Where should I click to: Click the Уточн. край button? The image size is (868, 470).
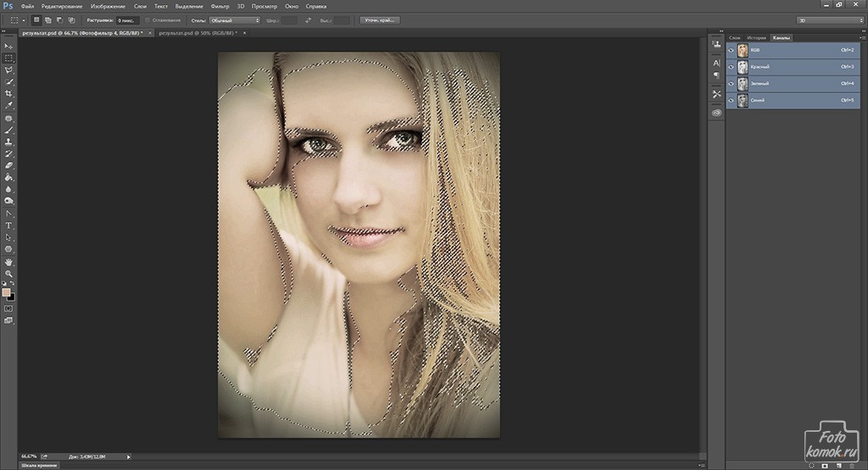tap(379, 19)
